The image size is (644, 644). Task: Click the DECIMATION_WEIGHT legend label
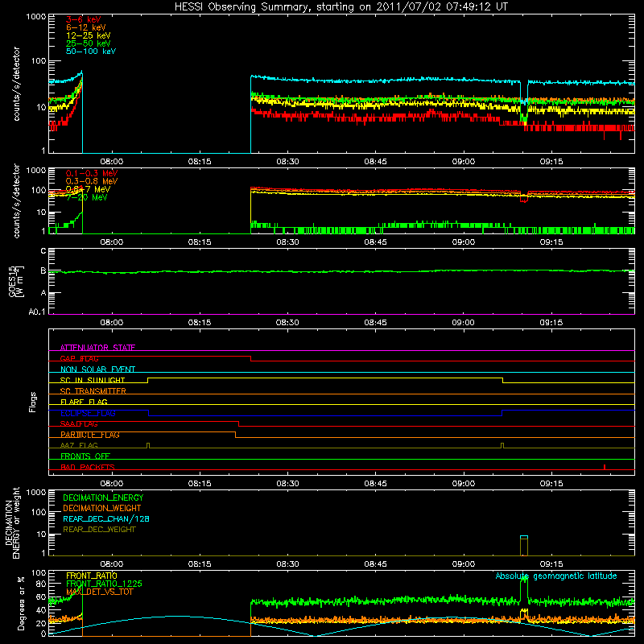102,508
